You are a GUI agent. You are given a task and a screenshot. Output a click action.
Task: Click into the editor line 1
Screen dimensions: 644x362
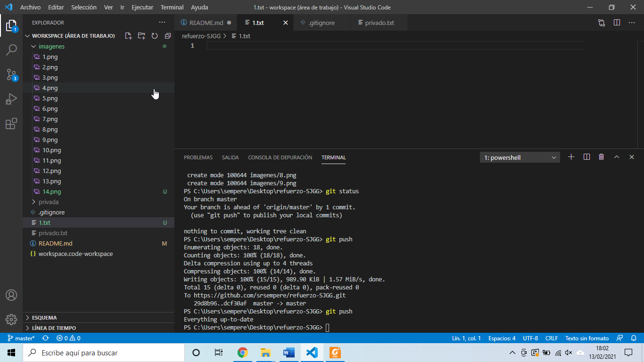click(395, 46)
